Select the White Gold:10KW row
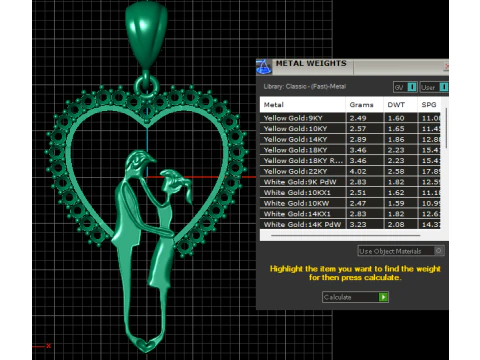 coord(350,203)
